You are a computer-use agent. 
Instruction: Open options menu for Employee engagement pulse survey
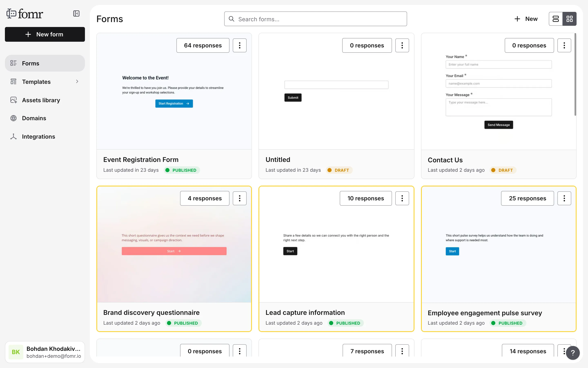564,198
